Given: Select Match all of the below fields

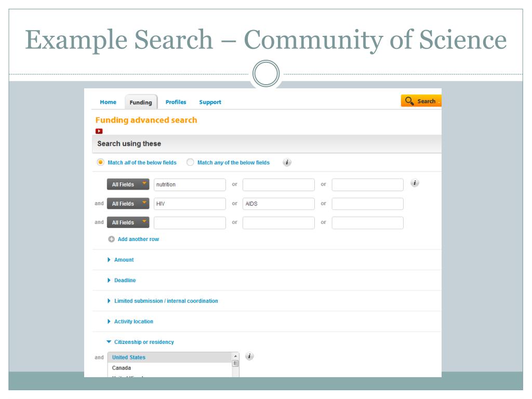Looking at the screenshot, I should click(x=101, y=163).
